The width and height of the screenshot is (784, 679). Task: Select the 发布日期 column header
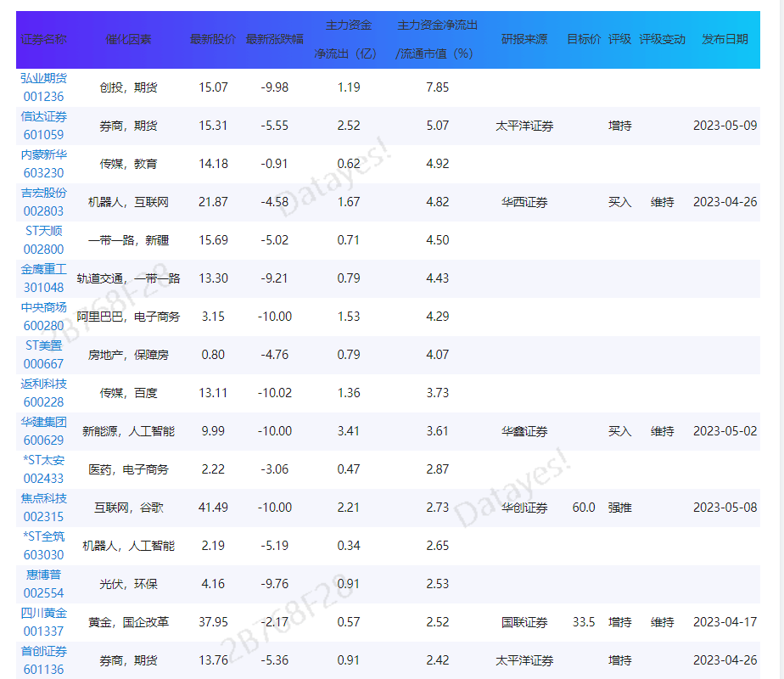click(725, 39)
